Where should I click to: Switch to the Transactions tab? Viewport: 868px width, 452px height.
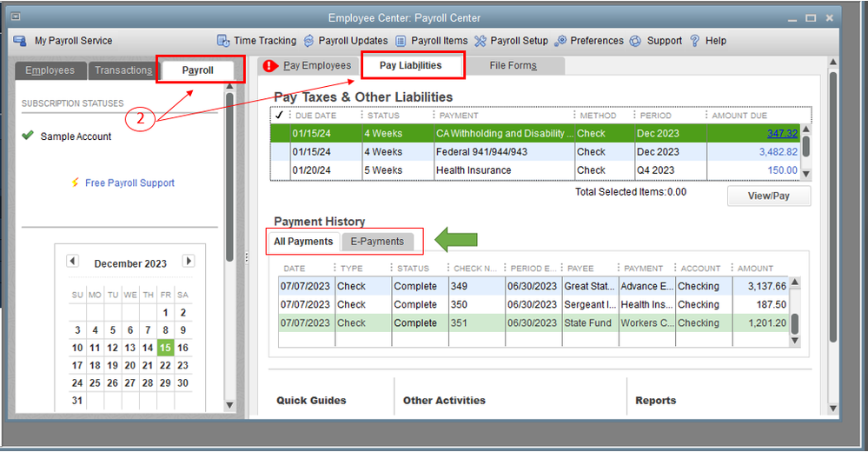pyautogui.click(x=123, y=70)
